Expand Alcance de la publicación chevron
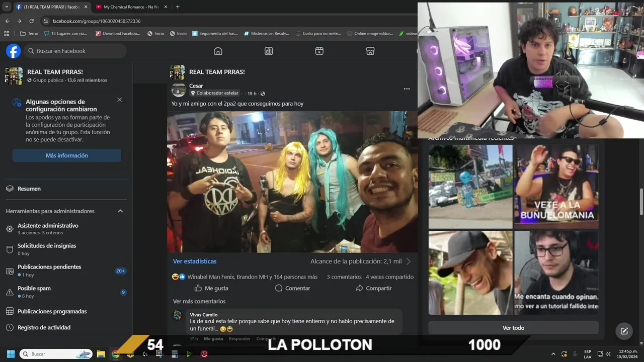Image resolution: width=644 pixels, height=362 pixels. pyautogui.click(x=409, y=261)
